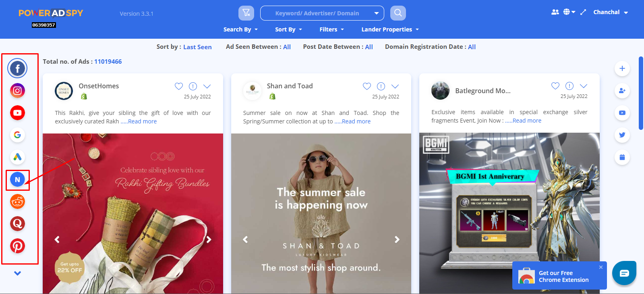Image resolution: width=644 pixels, height=294 pixels.
Task: Click the 'Last Seen' sort value
Action: [197, 47]
